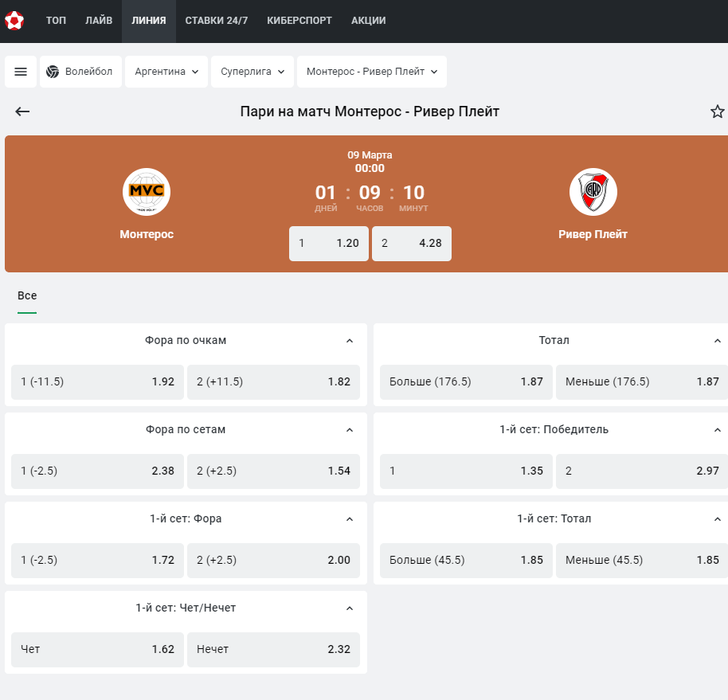Collapse the Фора по сетам section

(350, 430)
